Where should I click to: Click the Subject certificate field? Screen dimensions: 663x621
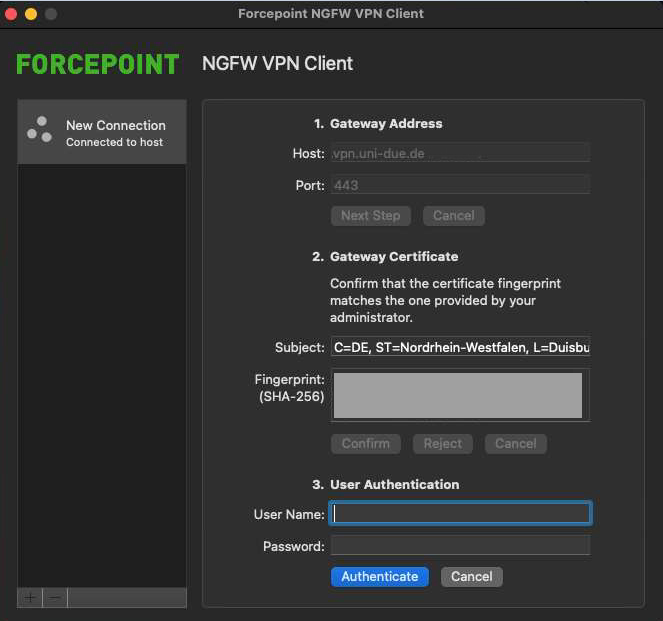point(460,347)
